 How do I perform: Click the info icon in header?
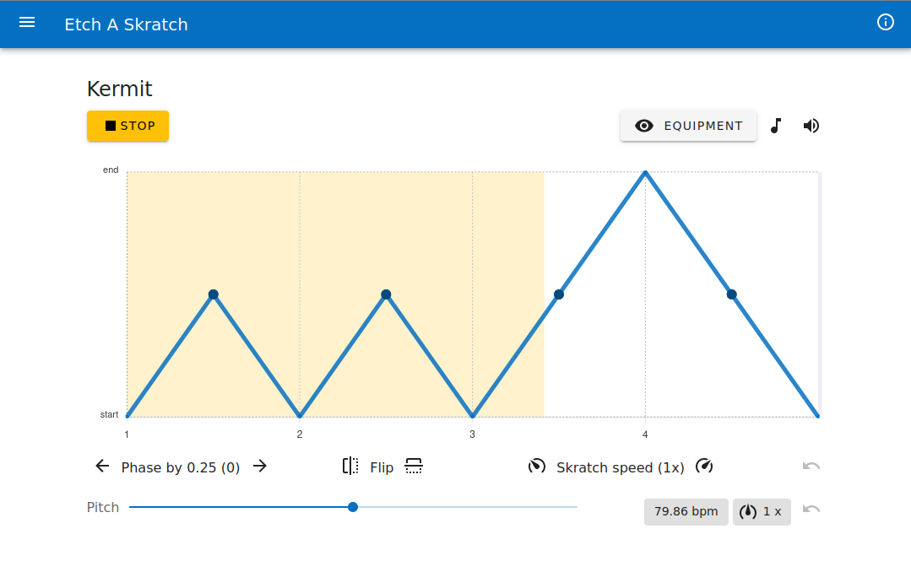click(886, 23)
